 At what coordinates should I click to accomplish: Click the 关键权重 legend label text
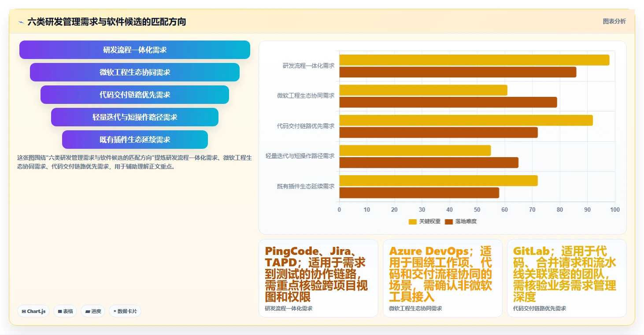point(430,221)
